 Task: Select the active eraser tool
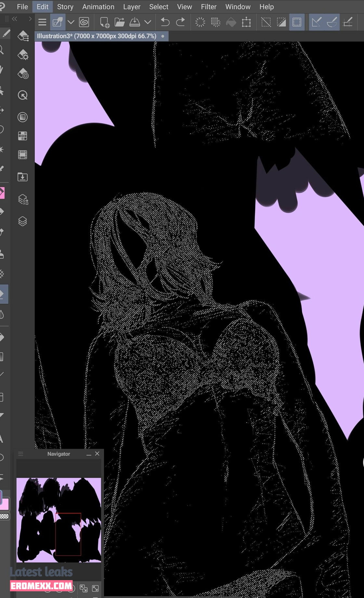pos(4,294)
